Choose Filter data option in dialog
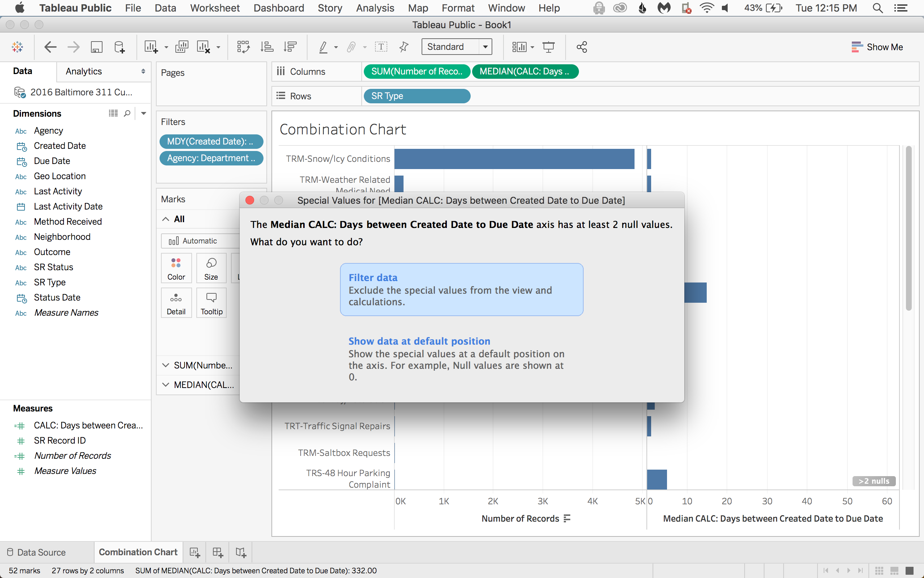The width and height of the screenshot is (924, 578). (462, 289)
